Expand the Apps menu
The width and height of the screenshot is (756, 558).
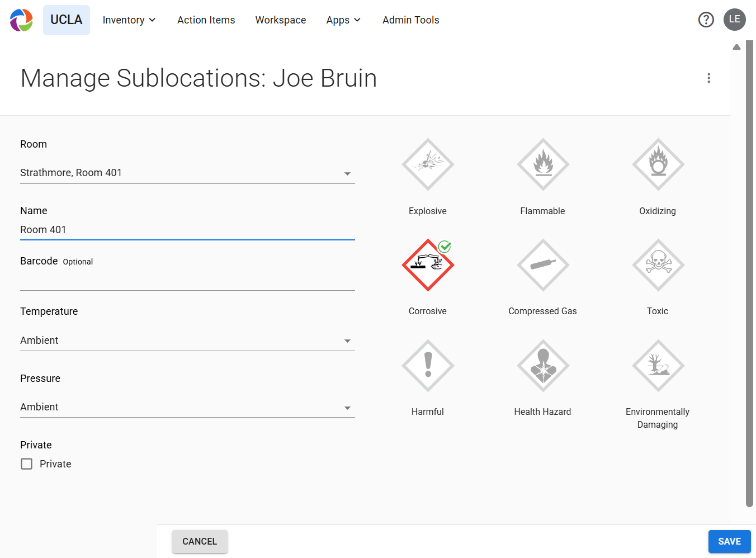click(x=343, y=20)
